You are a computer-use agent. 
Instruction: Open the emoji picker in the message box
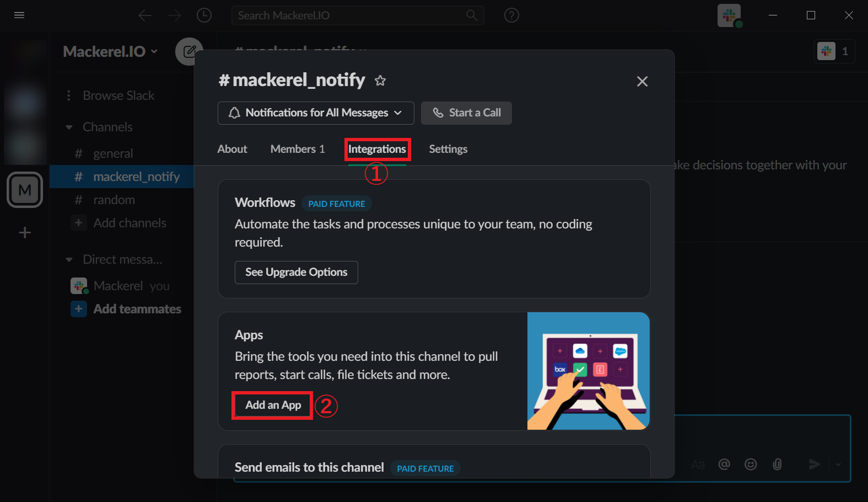(751, 464)
